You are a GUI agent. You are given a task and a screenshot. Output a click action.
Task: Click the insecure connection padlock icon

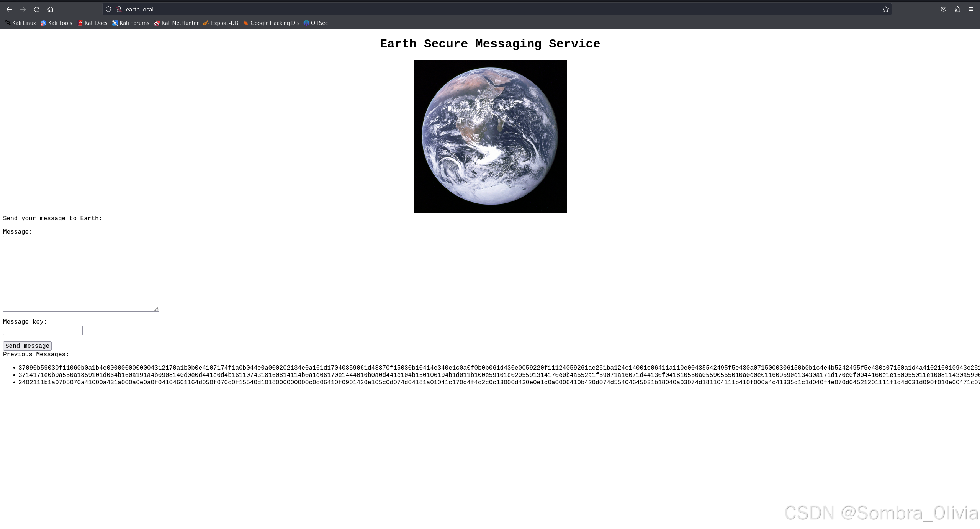point(119,9)
